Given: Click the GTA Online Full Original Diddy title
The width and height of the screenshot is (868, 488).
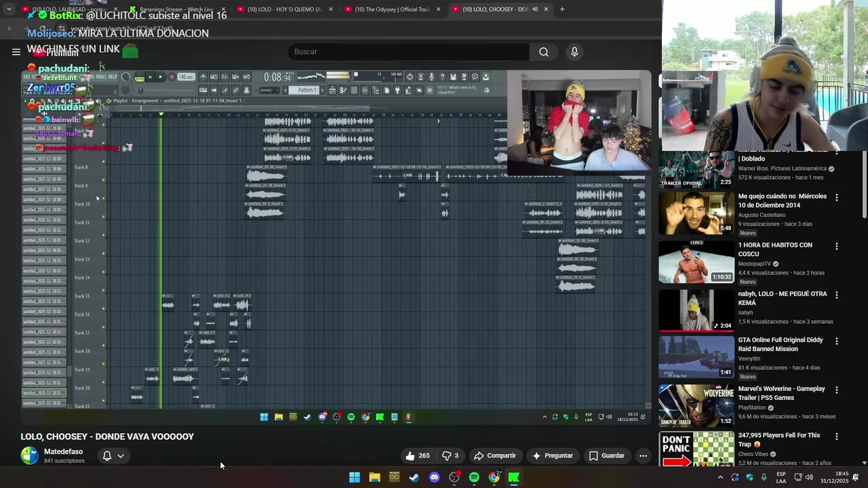Looking at the screenshot, I should click(x=781, y=344).
